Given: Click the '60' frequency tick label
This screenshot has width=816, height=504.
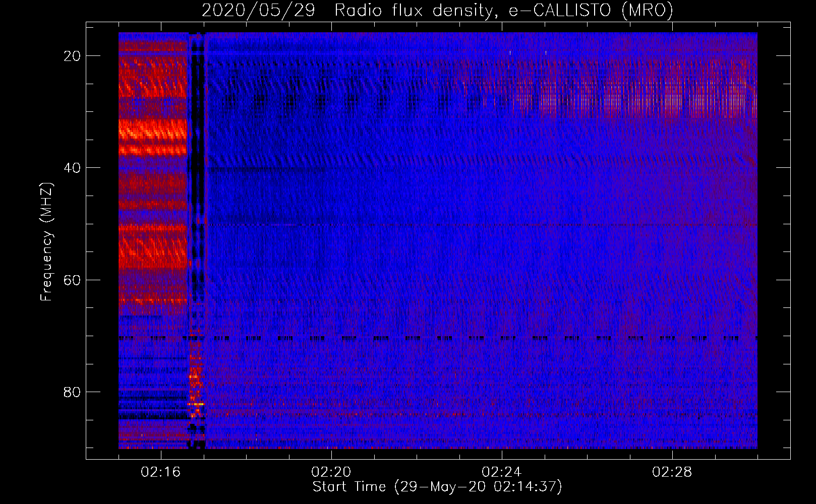Looking at the screenshot, I should coord(72,280).
